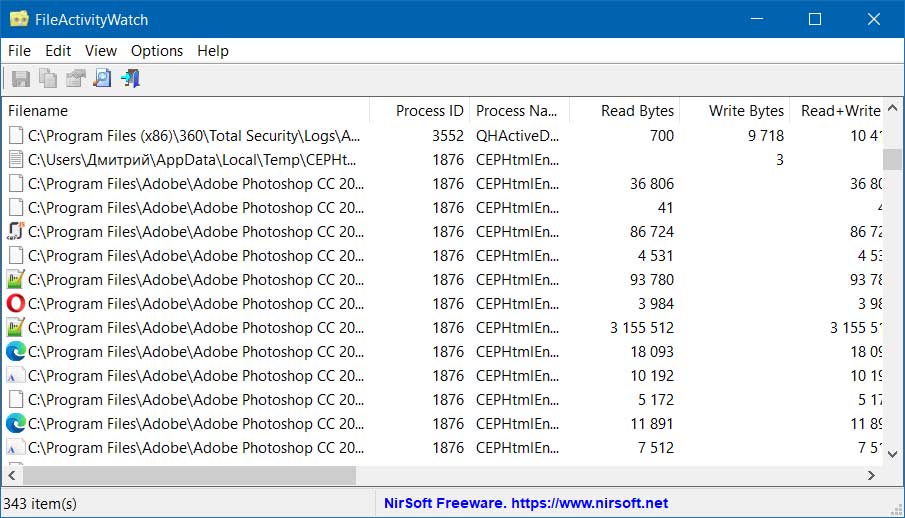This screenshot has height=518, width=905.
Task: Click the Read Bytes value 5 172
Action: 655,400
